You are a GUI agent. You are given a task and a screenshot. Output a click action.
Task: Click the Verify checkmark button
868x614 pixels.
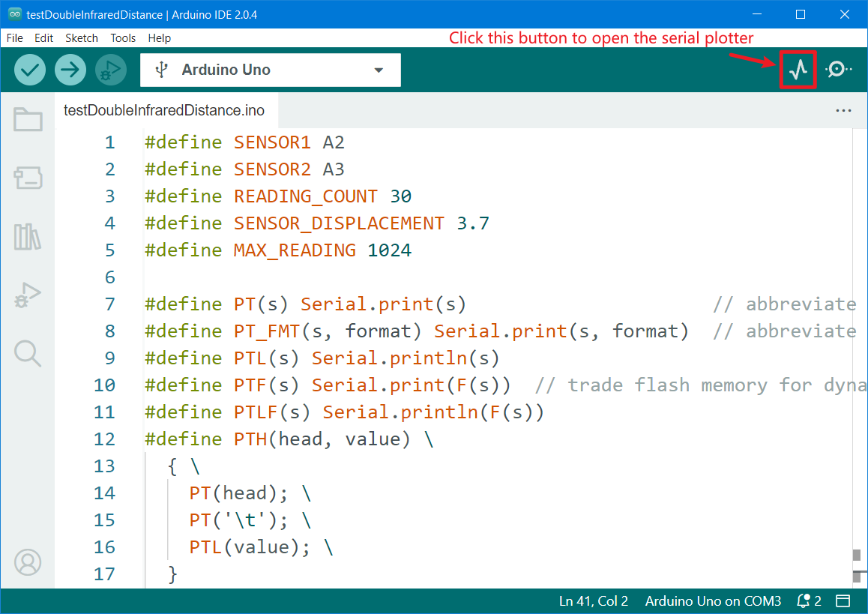30,70
